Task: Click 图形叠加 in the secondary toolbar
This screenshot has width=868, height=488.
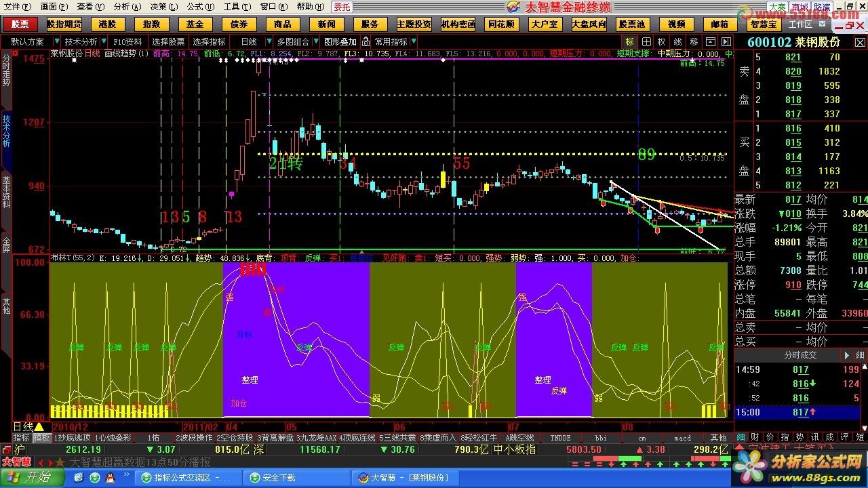Action: 341,42
